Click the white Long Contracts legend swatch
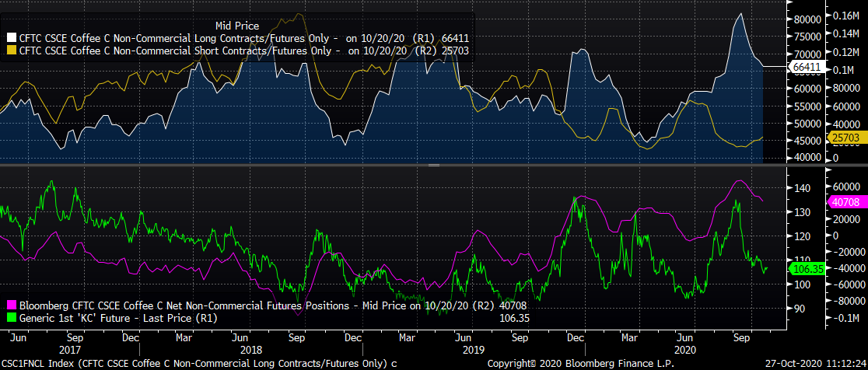The height and width of the screenshot is (370, 868). (x=11, y=37)
